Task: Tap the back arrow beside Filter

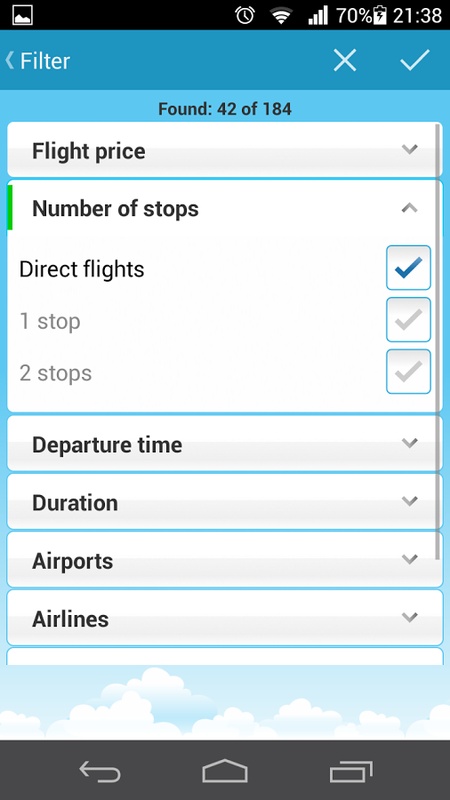Action: [10, 60]
